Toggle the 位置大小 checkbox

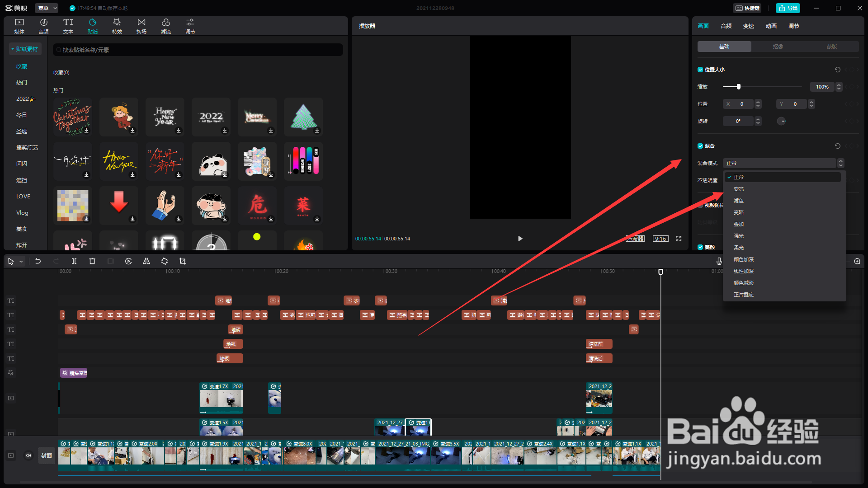[x=700, y=70]
